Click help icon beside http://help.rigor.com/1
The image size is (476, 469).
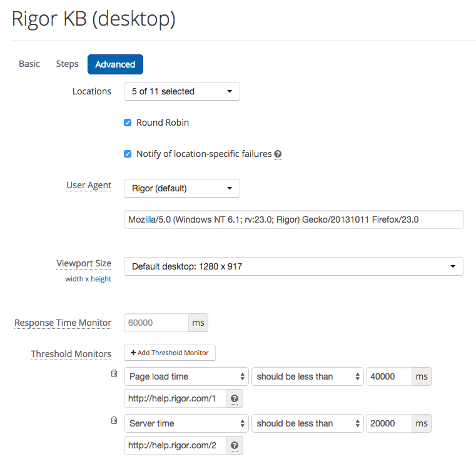point(235,398)
